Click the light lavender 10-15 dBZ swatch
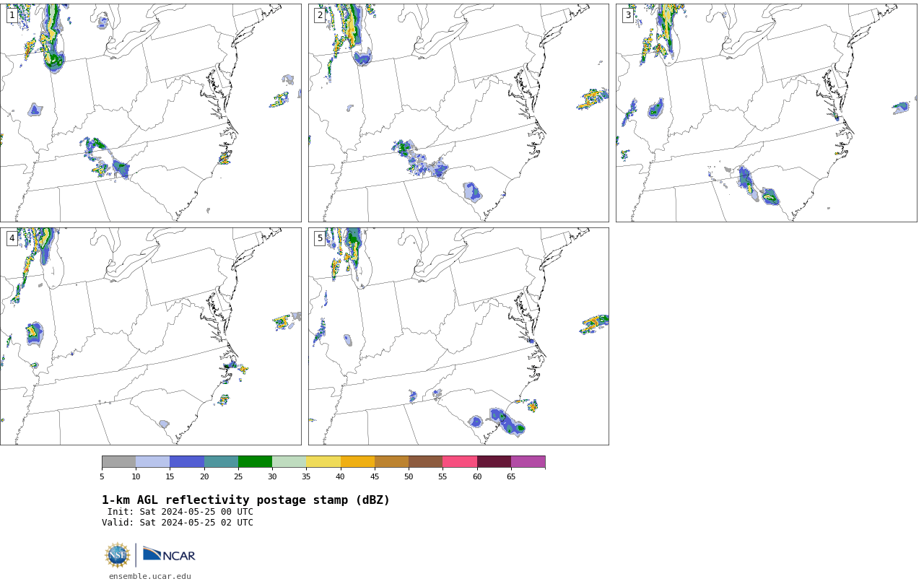 [x=153, y=462]
